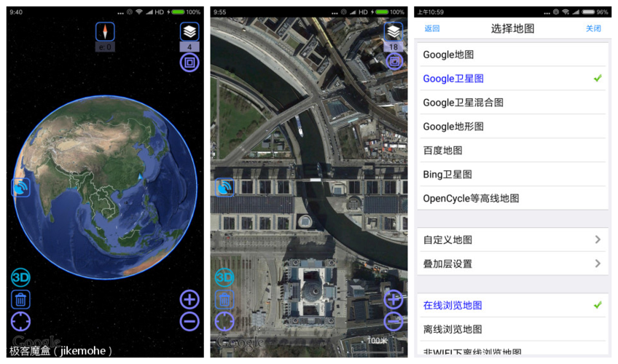Select 百度地图 map source
This screenshot has width=618, height=364.
pyautogui.click(x=512, y=150)
